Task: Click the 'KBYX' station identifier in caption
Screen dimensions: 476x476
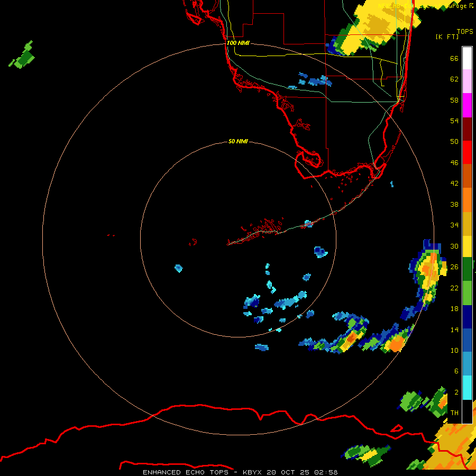Action: [253, 472]
